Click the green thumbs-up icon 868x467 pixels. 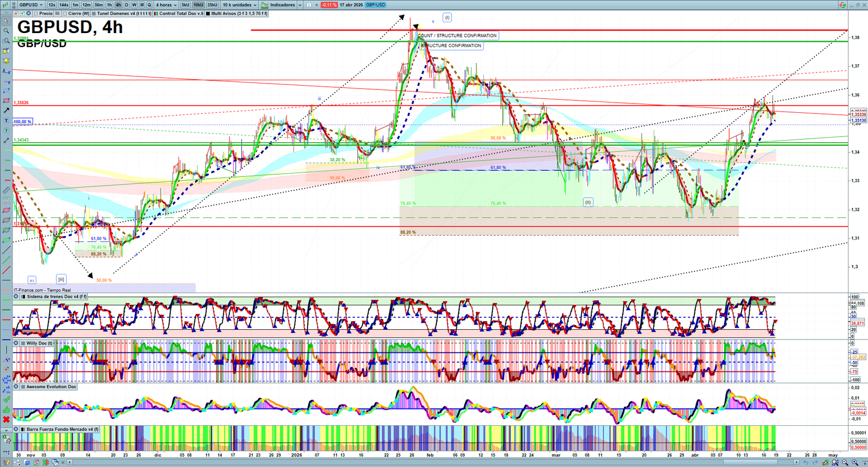(x=6, y=410)
